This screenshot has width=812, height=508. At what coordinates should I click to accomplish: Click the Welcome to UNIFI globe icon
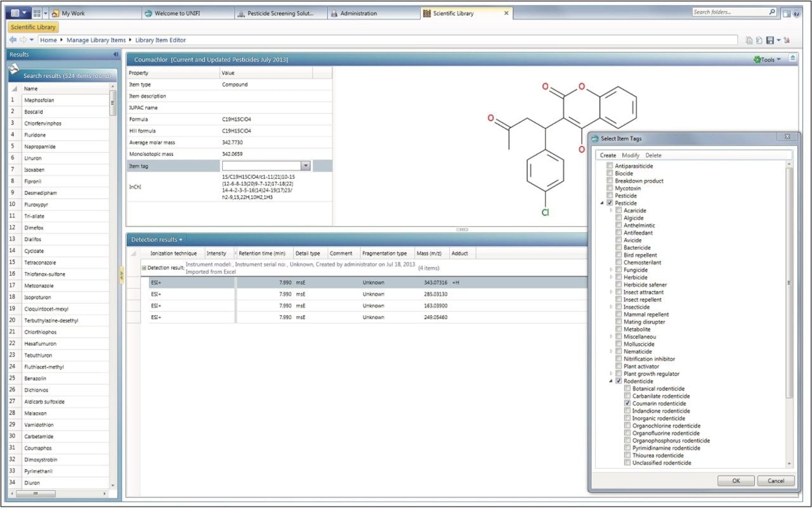pyautogui.click(x=148, y=13)
